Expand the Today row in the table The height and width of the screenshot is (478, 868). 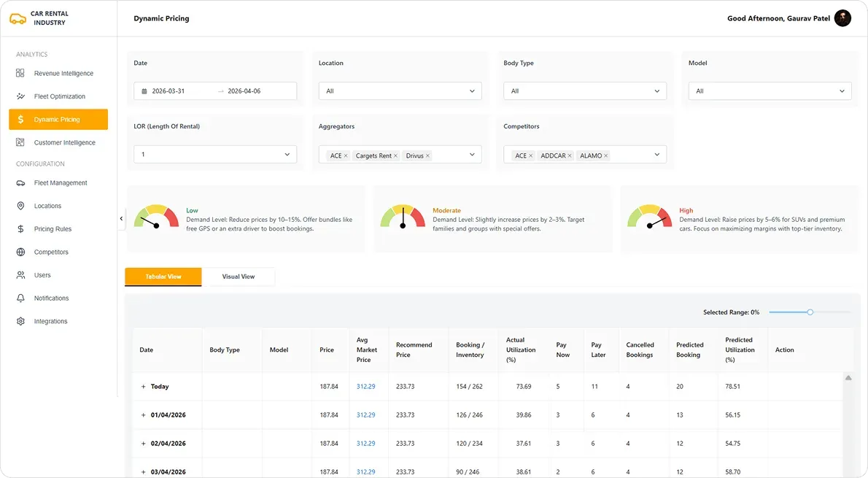coord(144,387)
